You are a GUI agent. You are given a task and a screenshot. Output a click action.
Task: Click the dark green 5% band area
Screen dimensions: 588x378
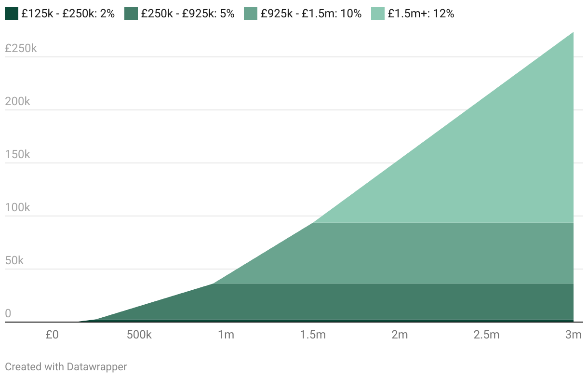[x=386, y=301]
